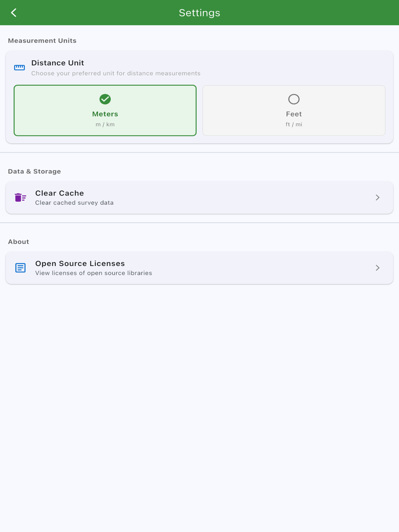Tap the 'Clear cached survey data' subtitle

[x=74, y=203]
